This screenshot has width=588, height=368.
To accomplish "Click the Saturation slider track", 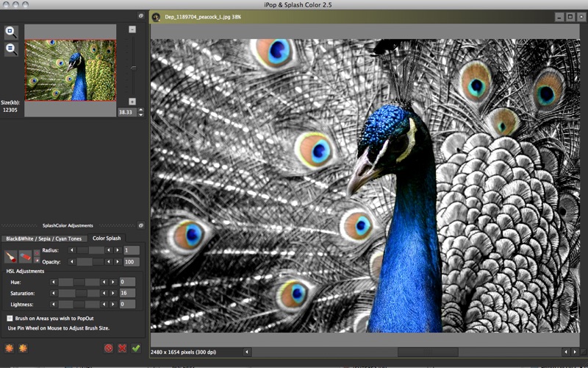I will click(79, 293).
